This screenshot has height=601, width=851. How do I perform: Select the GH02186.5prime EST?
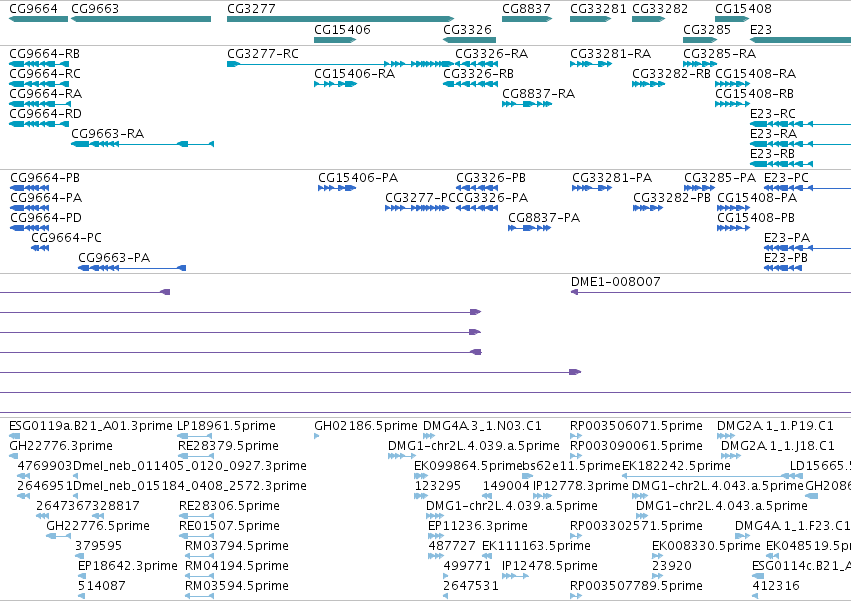[x=366, y=426]
